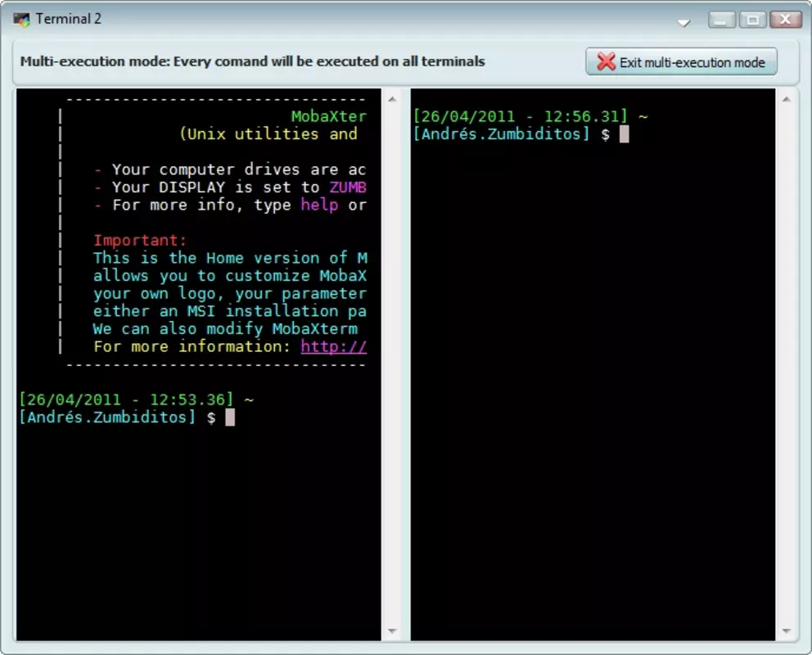
Task: Minimize the Terminal 2 window
Action: [721, 20]
